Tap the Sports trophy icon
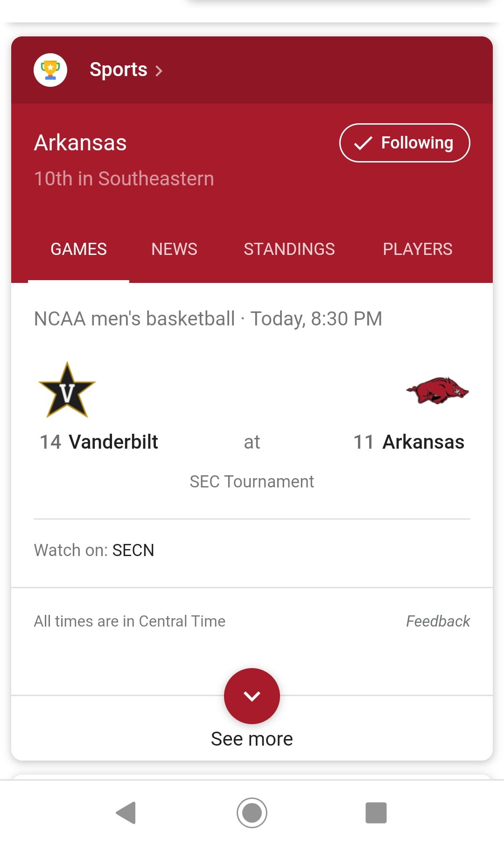504x846 pixels. coord(50,70)
